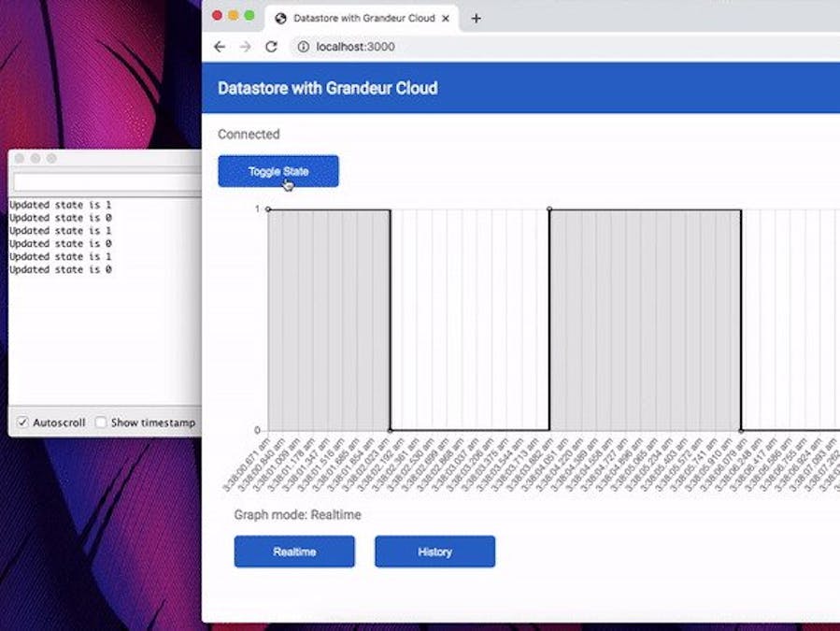Close the Datastore with Grandeur Cloud tab
The image size is (840, 631).
(x=445, y=18)
